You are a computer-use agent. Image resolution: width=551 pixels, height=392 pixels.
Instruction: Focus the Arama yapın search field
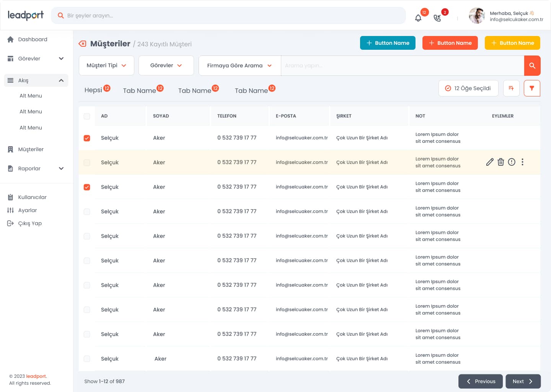click(x=403, y=65)
